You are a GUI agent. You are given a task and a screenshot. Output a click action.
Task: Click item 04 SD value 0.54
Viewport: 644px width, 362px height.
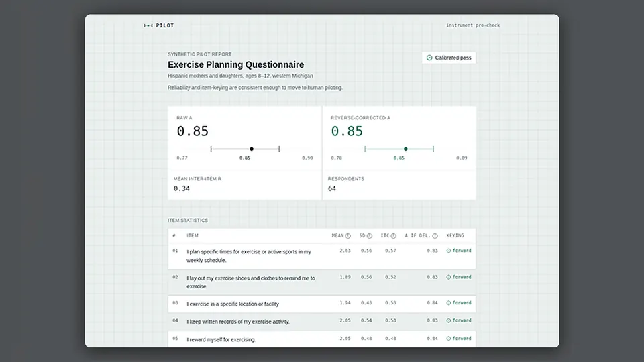pyautogui.click(x=366, y=320)
